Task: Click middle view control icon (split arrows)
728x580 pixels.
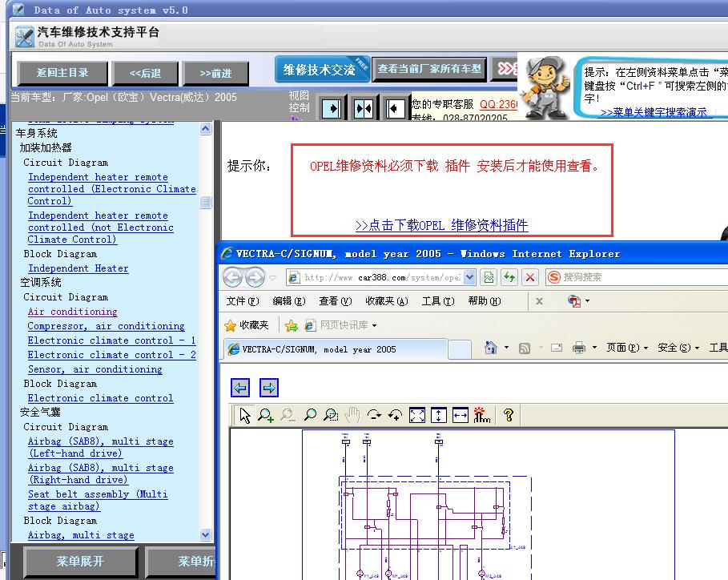Action: (364, 109)
